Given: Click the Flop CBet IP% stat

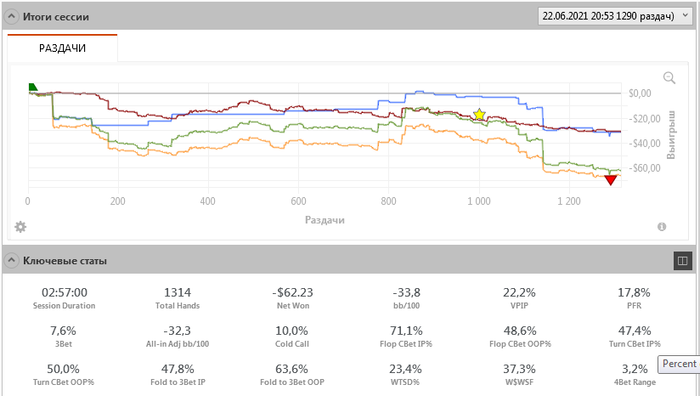Looking at the screenshot, I should 406,336.
